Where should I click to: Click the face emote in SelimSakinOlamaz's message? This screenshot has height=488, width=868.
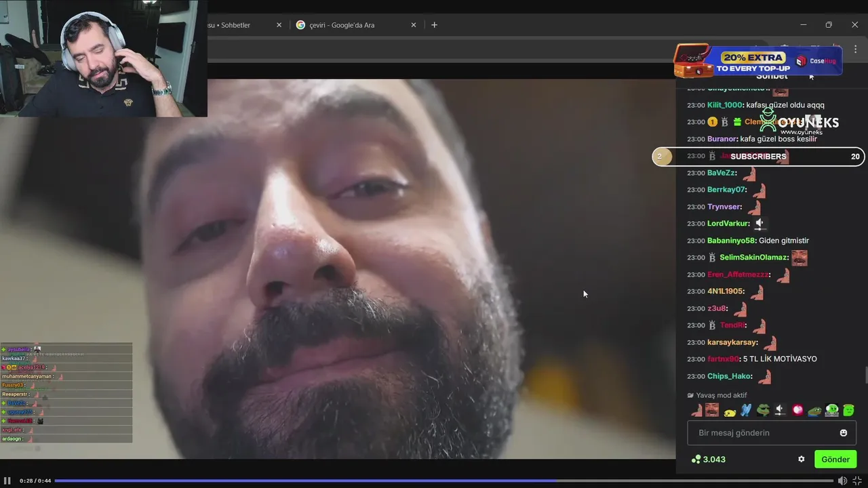point(800,258)
